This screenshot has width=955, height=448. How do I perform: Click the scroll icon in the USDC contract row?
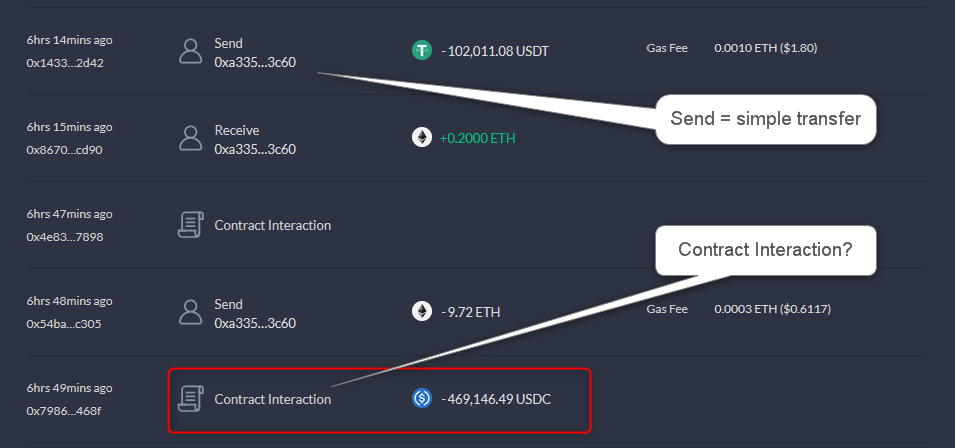pyautogui.click(x=190, y=399)
